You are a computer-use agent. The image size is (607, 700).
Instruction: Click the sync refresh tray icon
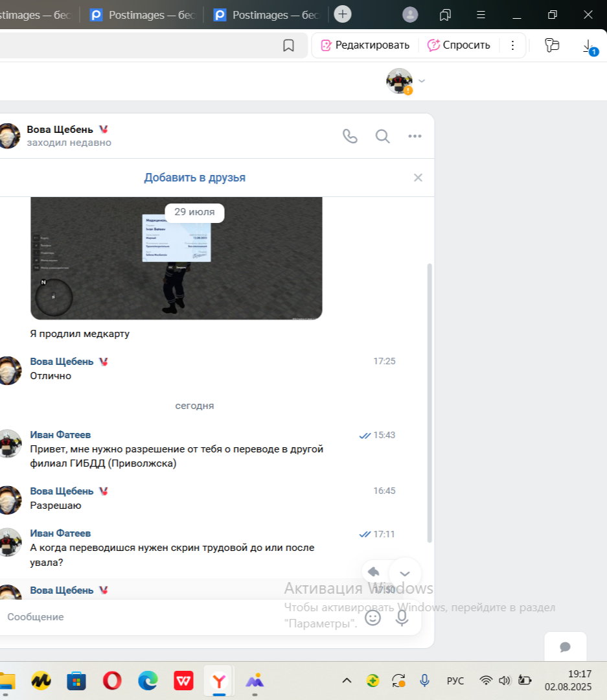[x=398, y=681]
